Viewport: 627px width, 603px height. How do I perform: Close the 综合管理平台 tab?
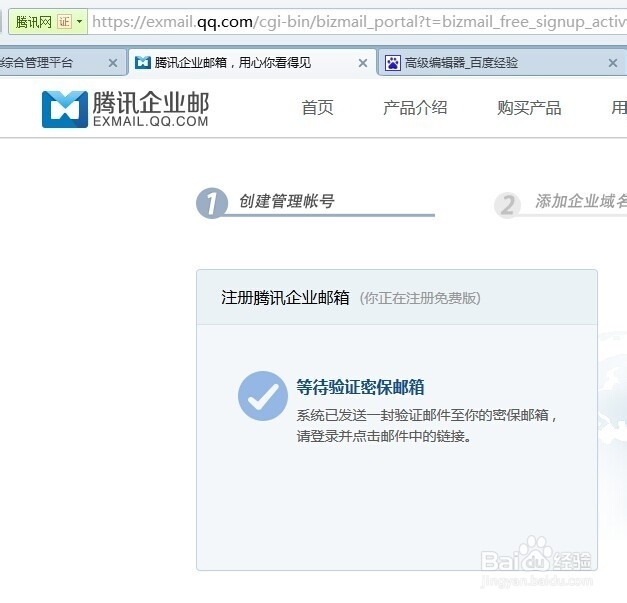click(x=112, y=63)
